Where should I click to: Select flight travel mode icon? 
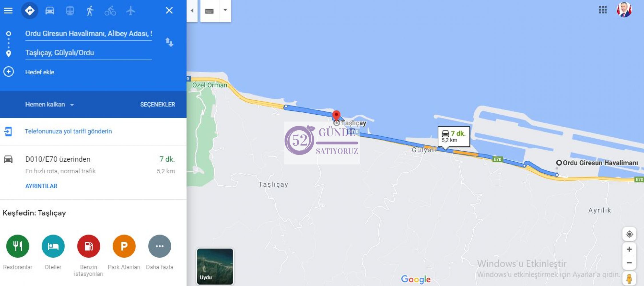131,11
